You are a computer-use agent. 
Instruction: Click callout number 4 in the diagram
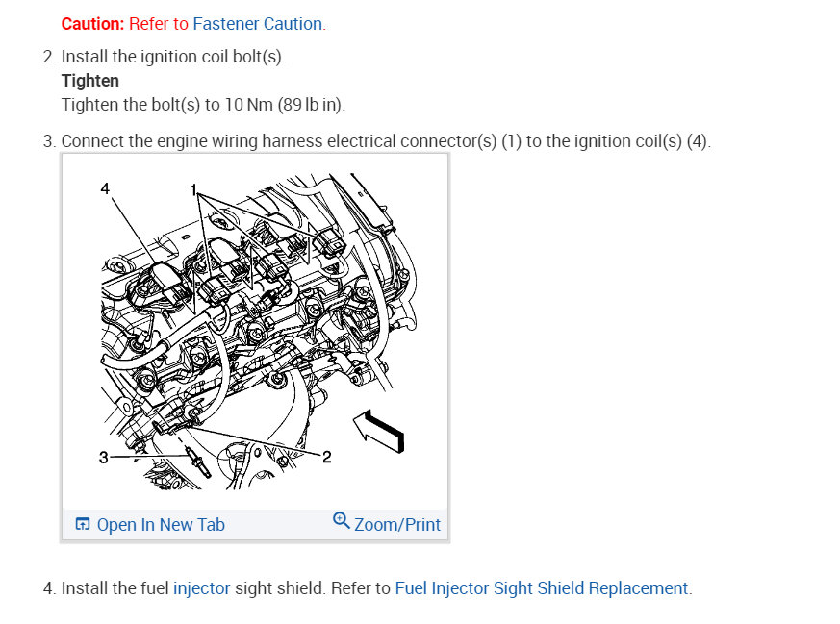click(105, 188)
